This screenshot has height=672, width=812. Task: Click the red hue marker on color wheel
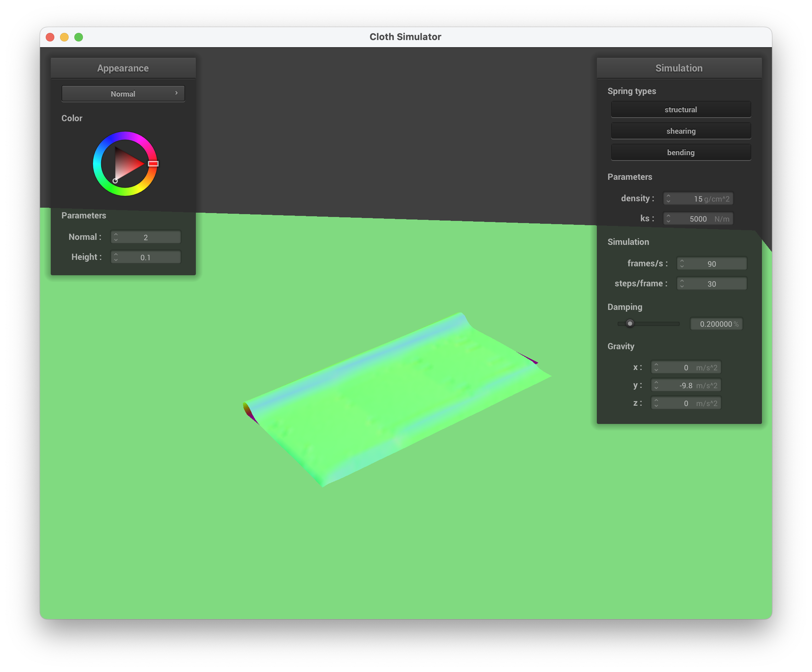pos(153,164)
